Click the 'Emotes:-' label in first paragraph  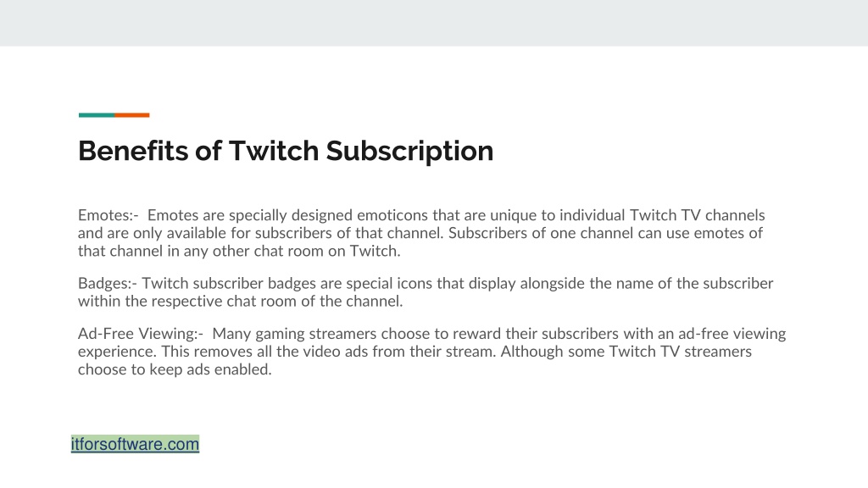pos(108,215)
